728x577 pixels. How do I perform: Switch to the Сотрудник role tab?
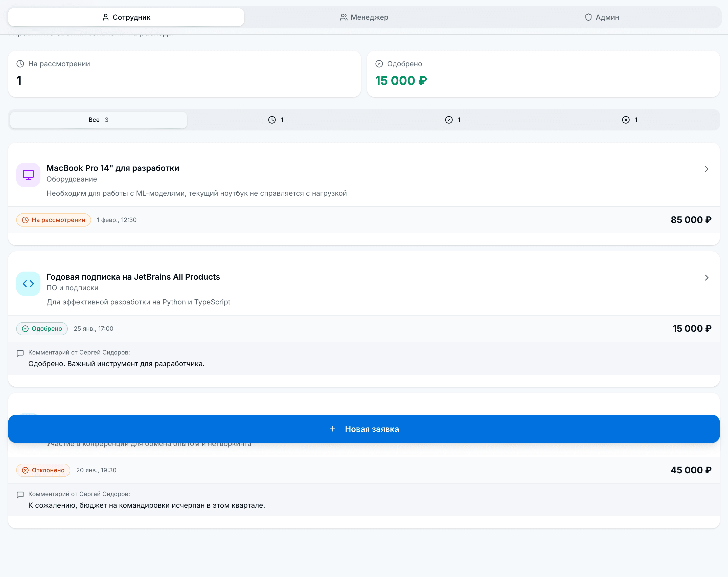click(126, 17)
